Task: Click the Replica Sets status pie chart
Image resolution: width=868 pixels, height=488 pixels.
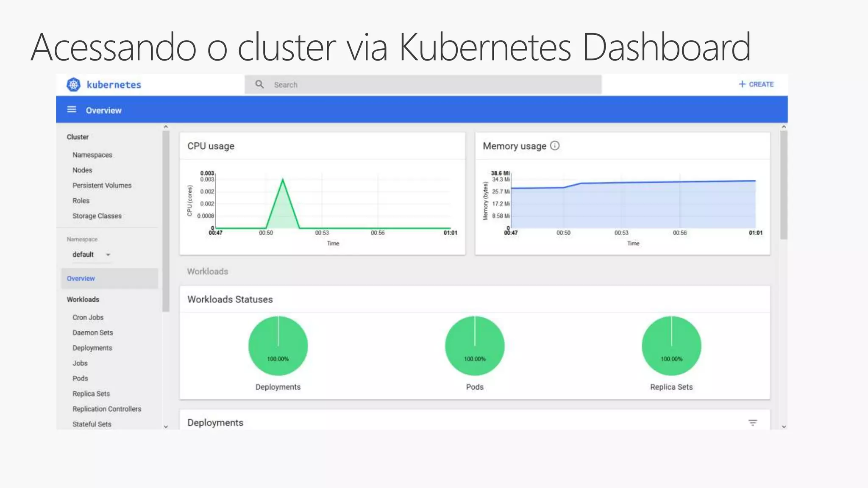Action: 671,346
